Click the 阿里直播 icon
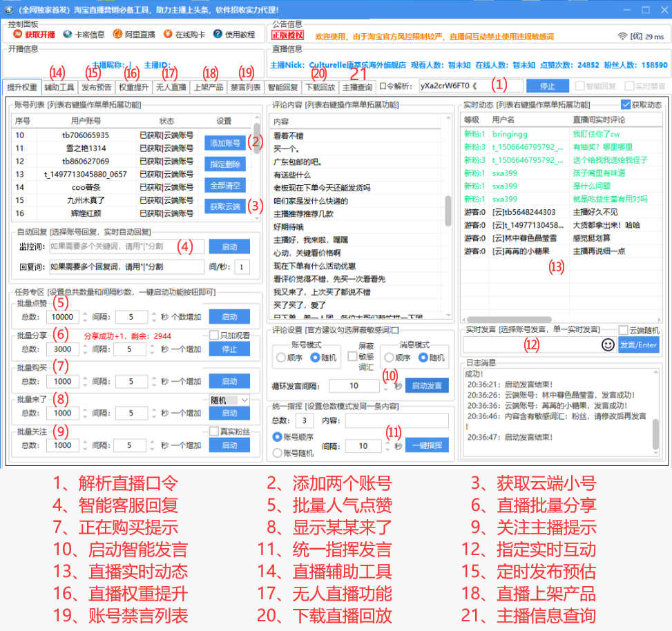This screenshot has height=631, width=672. coord(118,34)
